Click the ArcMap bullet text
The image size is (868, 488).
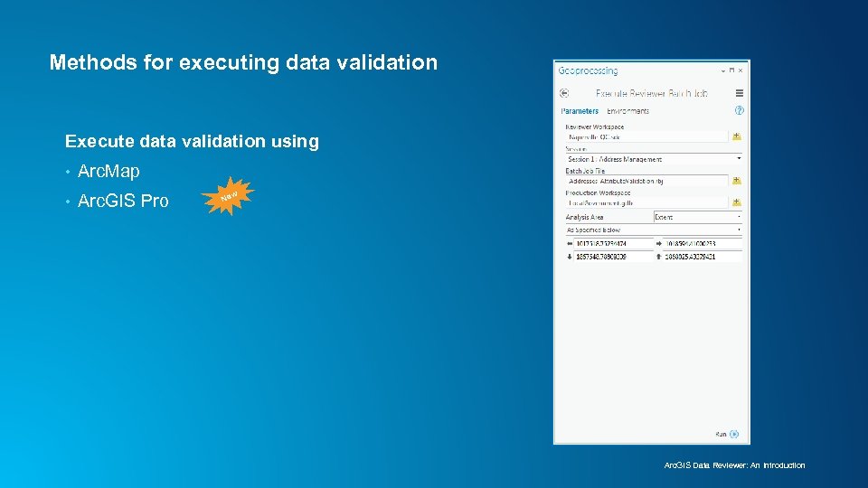[x=108, y=171]
